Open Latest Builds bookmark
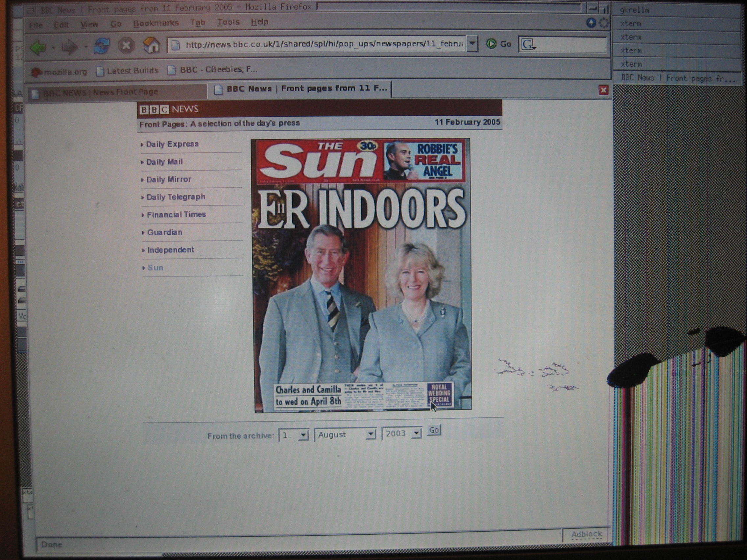 tap(127, 71)
